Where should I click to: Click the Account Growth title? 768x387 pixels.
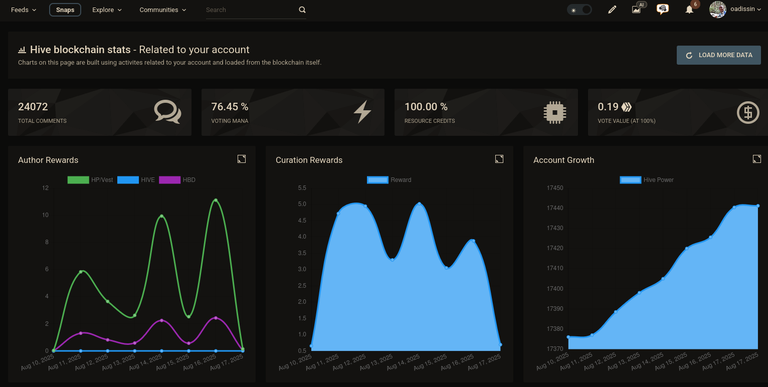pyautogui.click(x=564, y=160)
